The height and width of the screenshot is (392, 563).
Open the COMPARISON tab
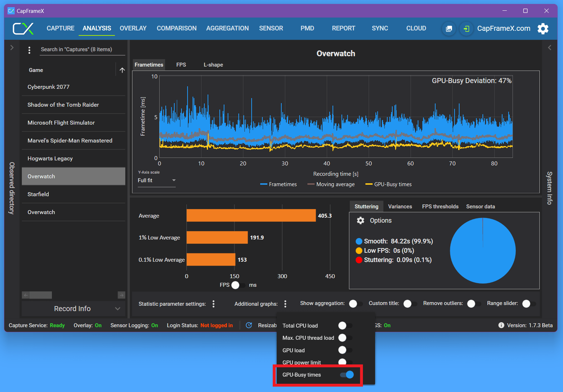point(176,28)
